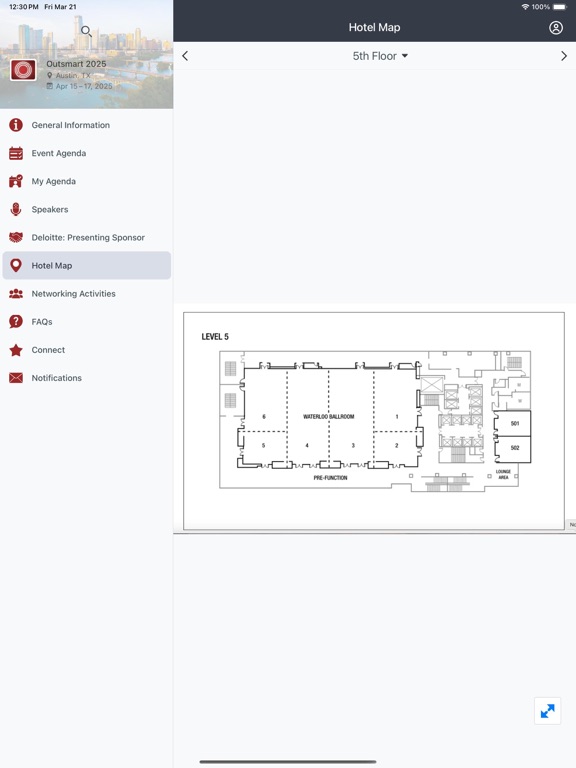
Task: Open the user profile icon
Action: 555,27
